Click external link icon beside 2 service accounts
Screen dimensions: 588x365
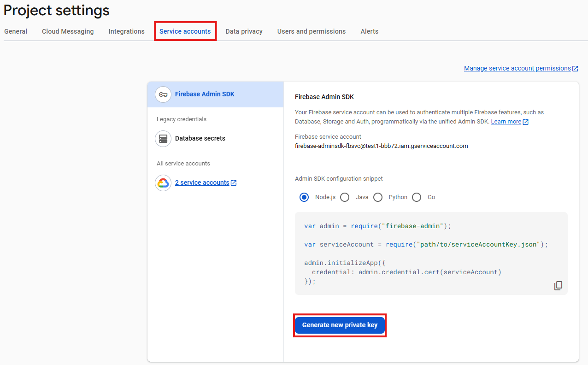tap(234, 183)
